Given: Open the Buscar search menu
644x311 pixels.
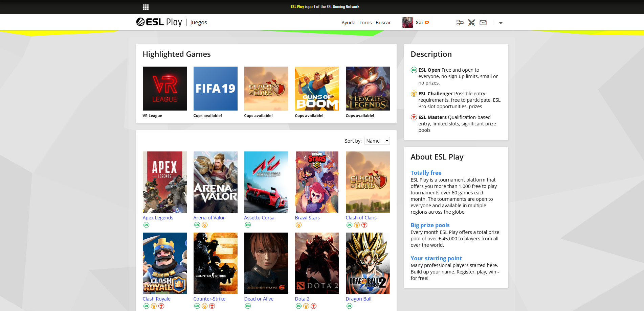Looking at the screenshot, I should (383, 23).
